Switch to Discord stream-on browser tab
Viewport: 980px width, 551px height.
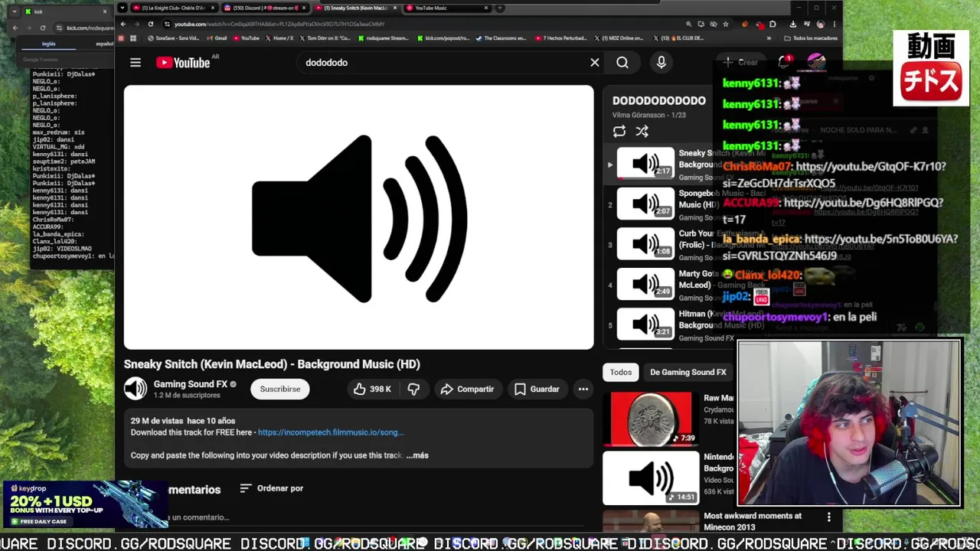point(264,8)
